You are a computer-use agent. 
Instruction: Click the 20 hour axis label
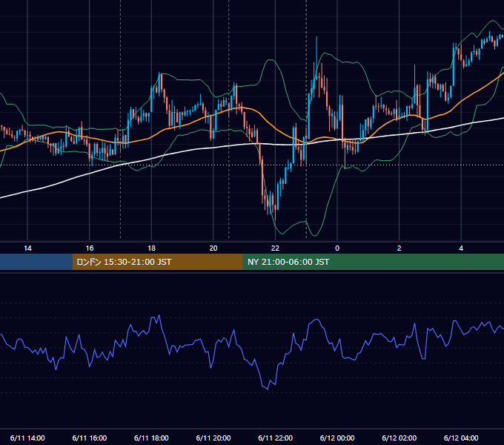pos(213,248)
